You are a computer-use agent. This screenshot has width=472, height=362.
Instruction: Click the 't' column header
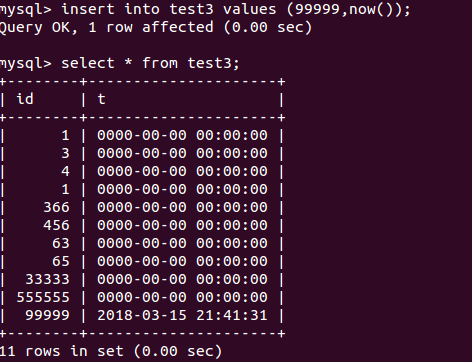102,99
